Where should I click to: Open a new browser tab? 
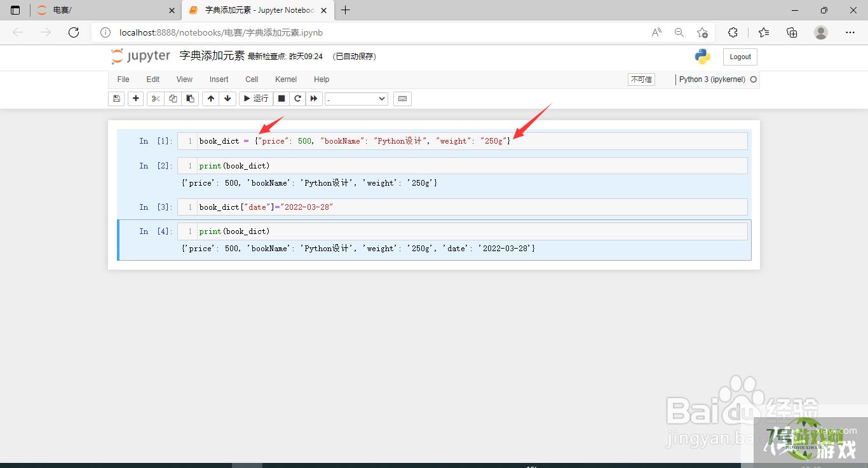[345, 10]
